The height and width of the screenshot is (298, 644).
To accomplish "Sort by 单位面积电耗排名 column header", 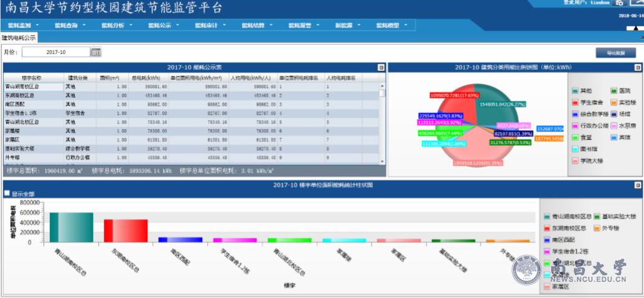I will tap(301, 78).
